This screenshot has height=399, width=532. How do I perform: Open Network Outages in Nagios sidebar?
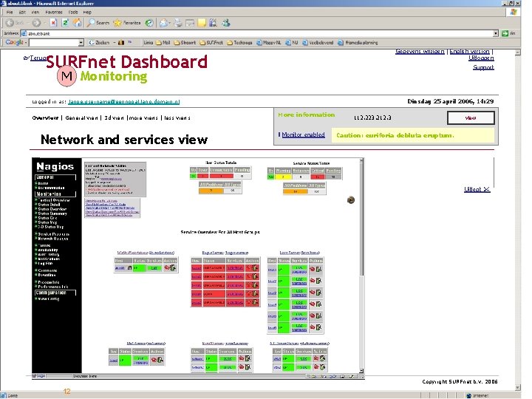pos(52,239)
